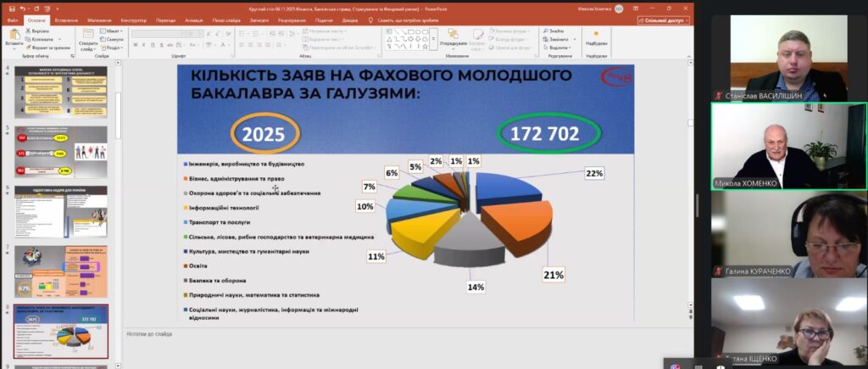The image size is (868, 369).
Task: Click the Упорядкувати (Arrange) icon
Action: point(453,34)
